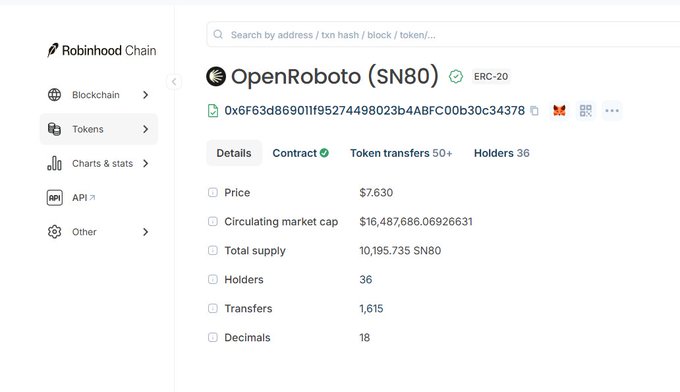Open the API link in sidebar
Image resolution: width=680 pixels, height=392 pixels.
[99, 198]
